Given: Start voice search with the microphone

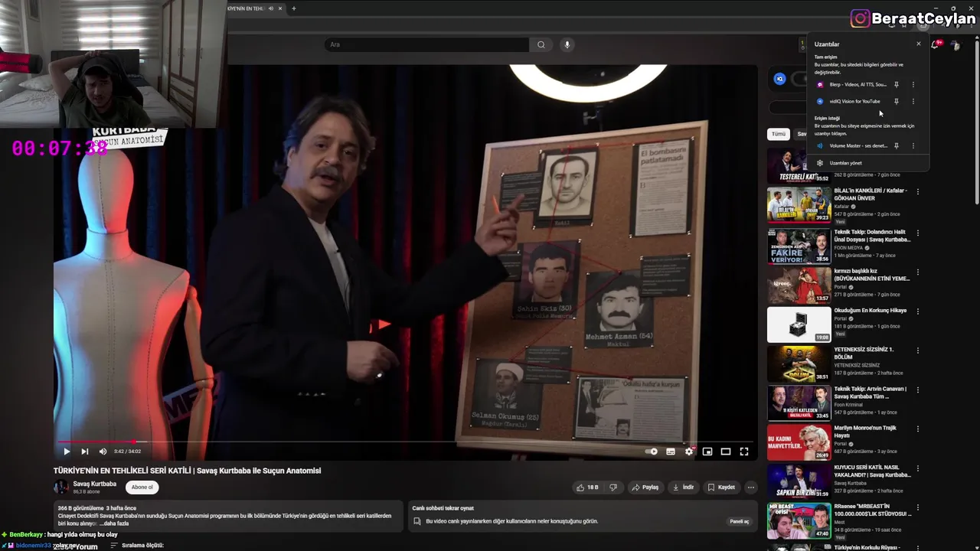Looking at the screenshot, I should coord(567,44).
